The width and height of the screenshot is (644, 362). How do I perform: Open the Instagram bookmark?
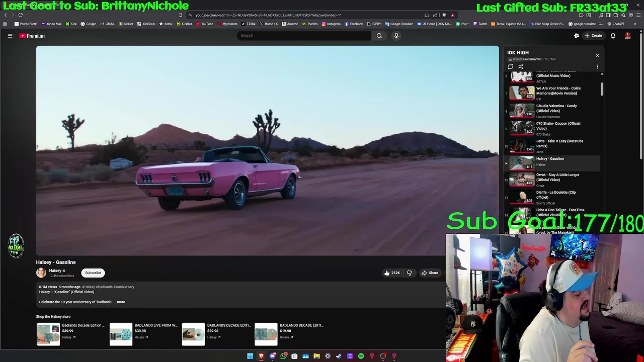tap(331, 24)
